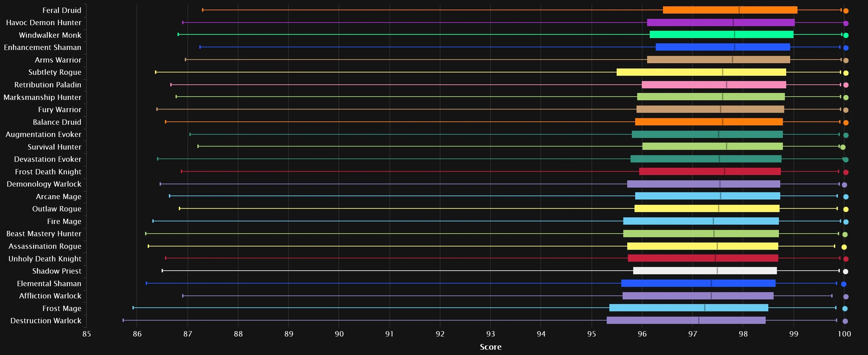This screenshot has height=355, width=868.
Task: Select the Windwalker Monk label
Action: 50,35
